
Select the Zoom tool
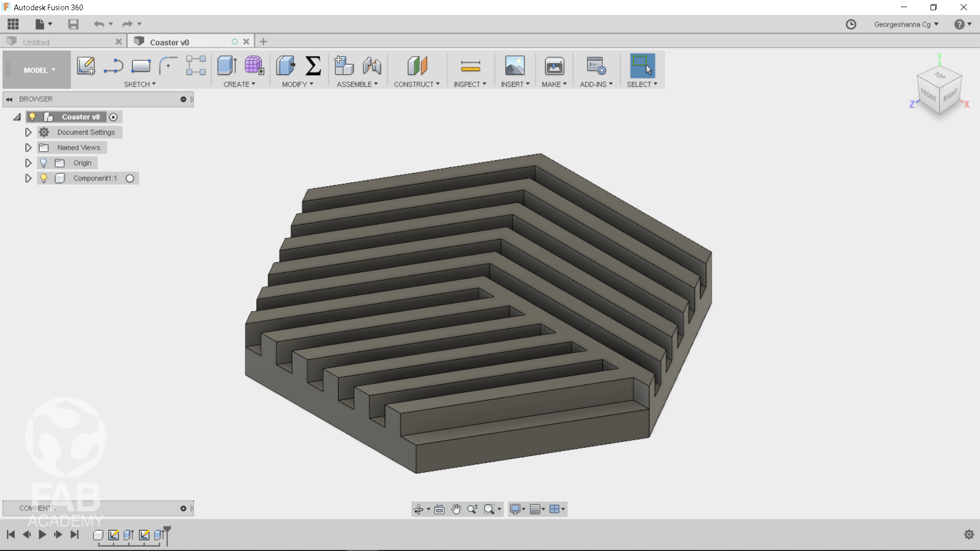pos(472,509)
